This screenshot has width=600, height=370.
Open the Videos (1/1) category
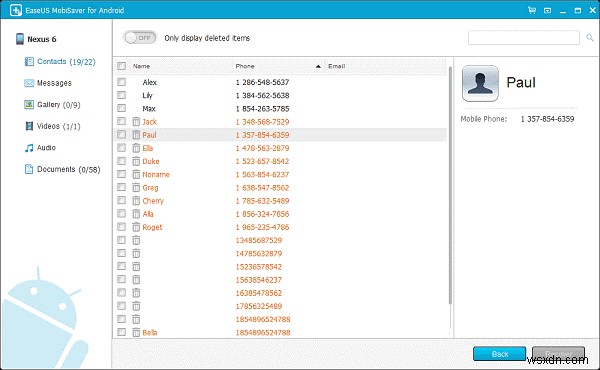(59, 126)
